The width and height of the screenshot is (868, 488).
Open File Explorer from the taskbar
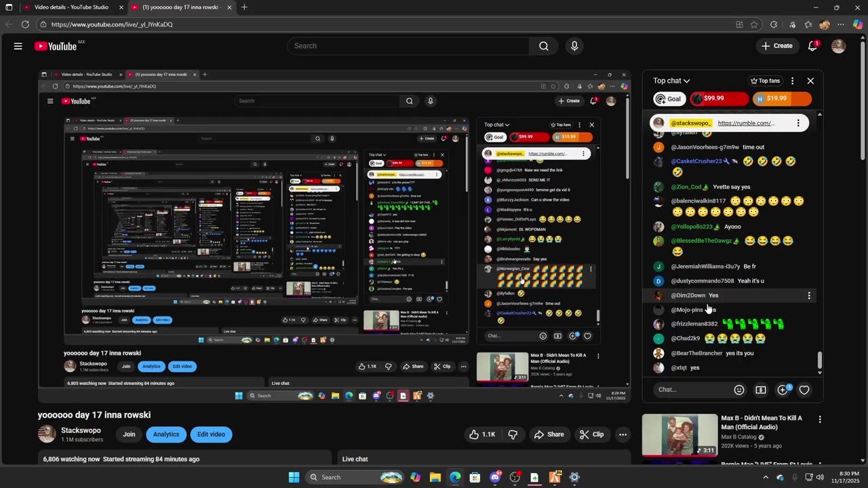pyautogui.click(x=435, y=477)
